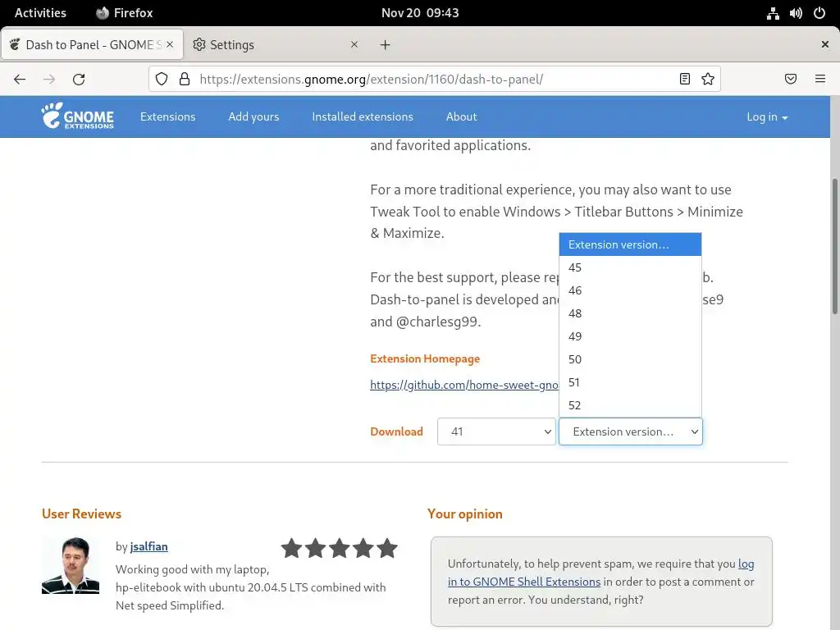Open the Firefox app menu in top bar

(x=125, y=13)
